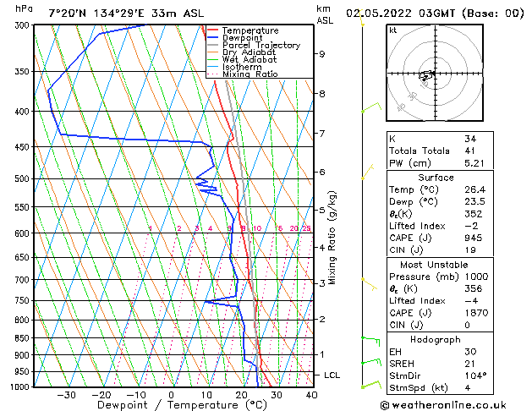Click the 400 hPa pressure label
This screenshot has width=532, height=411.
[x=24, y=112]
